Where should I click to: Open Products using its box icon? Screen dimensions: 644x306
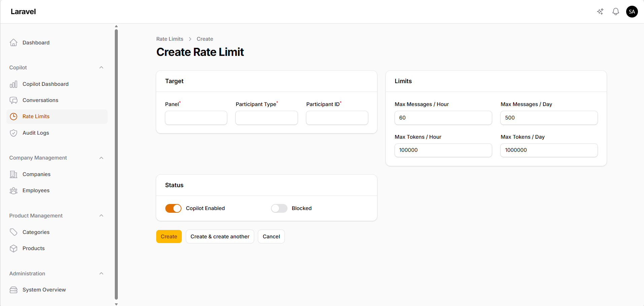coord(13,248)
